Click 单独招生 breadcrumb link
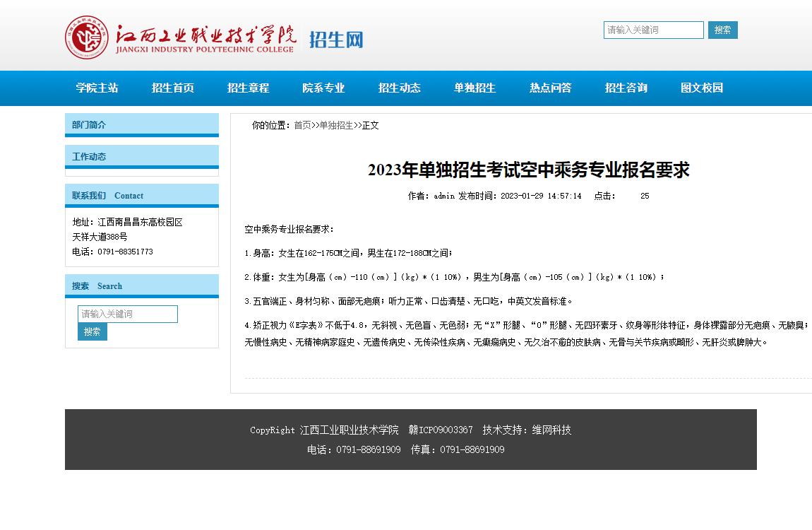The width and height of the screenshot is (812, 530). [x=336, y=126]
